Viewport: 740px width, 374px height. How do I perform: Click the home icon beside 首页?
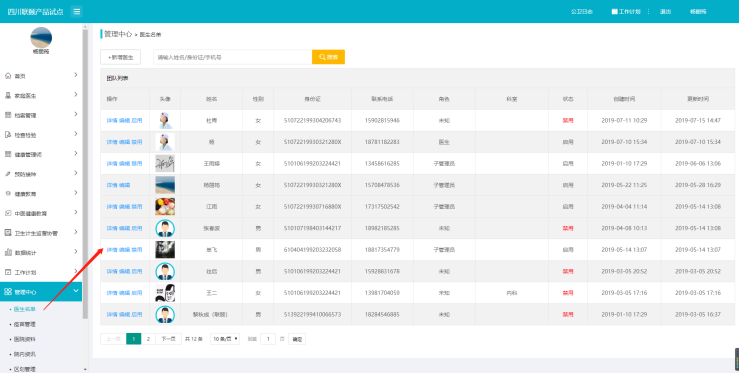pyautogui.click(x=8, y=76)
